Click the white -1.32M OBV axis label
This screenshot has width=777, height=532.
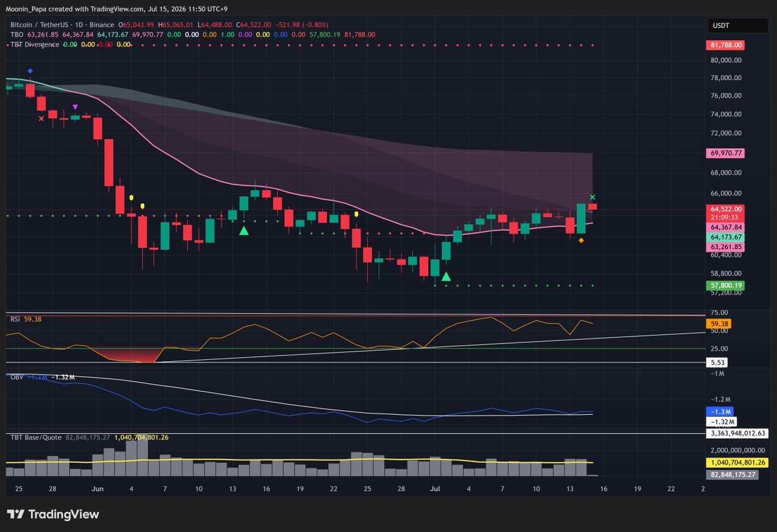[x=721, y=421]
